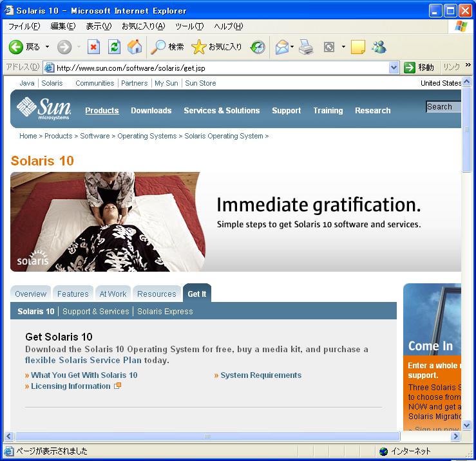
Task: Click into the address URL field
Action: [x=222, y=68]
